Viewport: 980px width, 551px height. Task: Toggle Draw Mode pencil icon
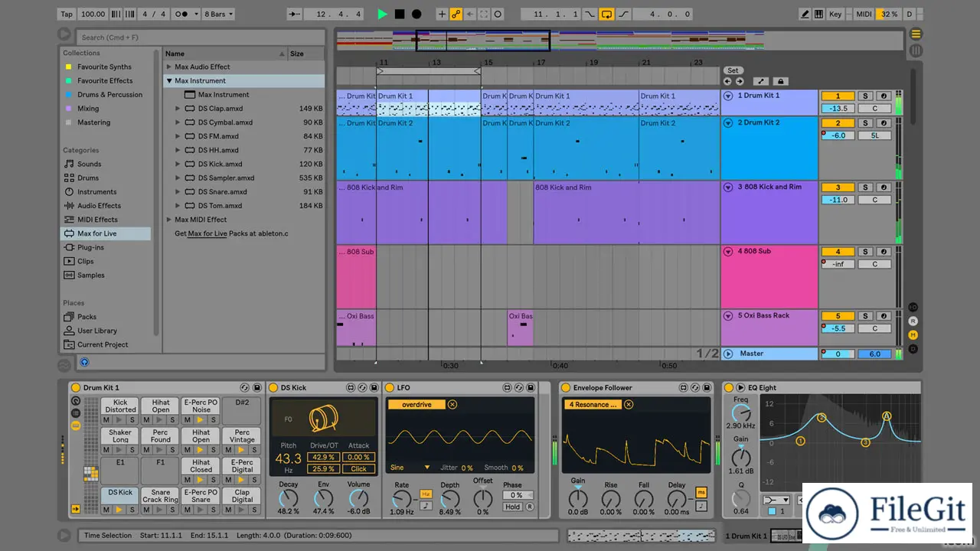click(805, 14)
